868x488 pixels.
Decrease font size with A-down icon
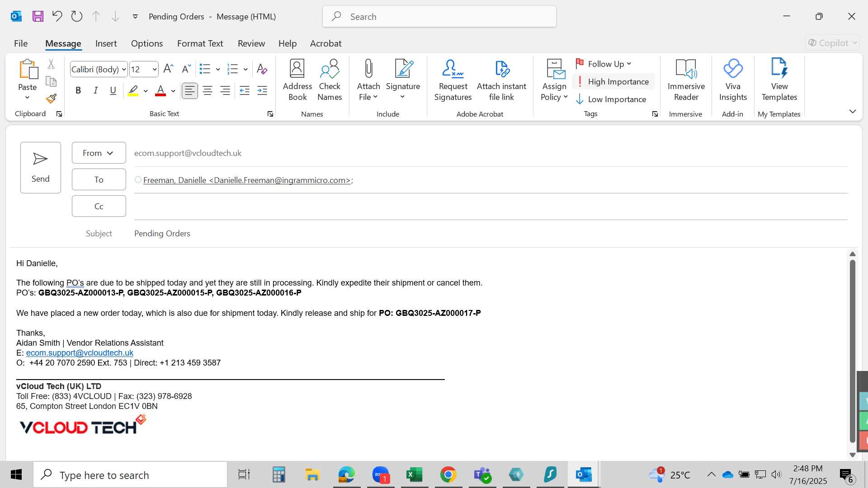(186, 69)
